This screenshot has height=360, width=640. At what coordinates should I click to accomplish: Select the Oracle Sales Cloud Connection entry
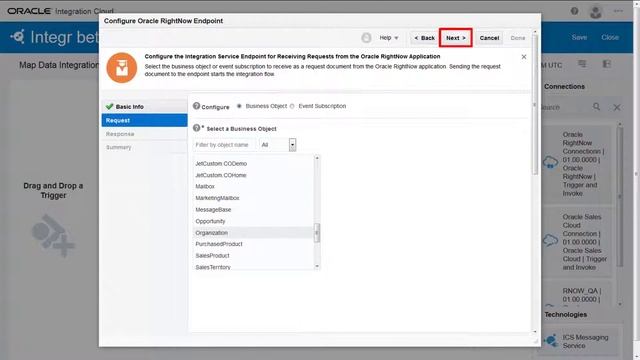577,242
